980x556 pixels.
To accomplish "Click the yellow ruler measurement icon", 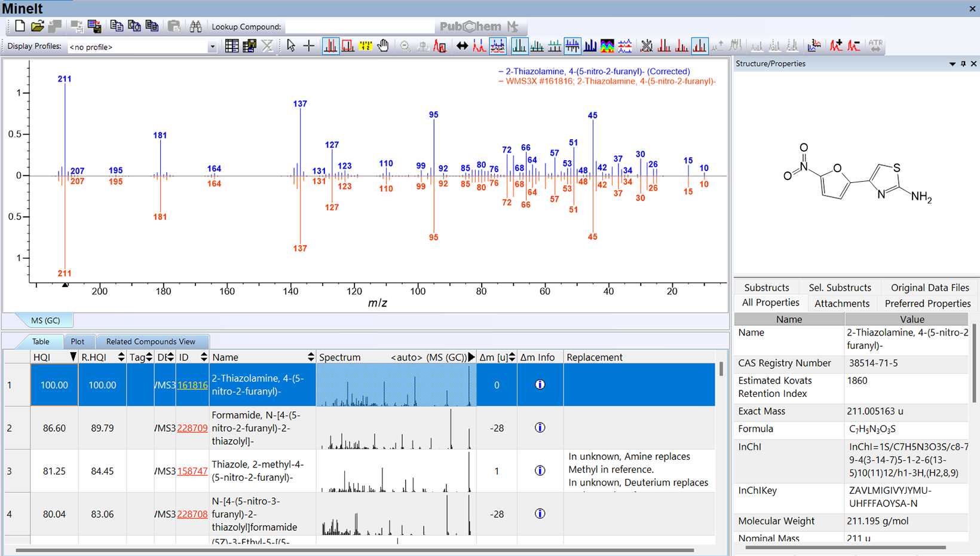I will 365,46.
